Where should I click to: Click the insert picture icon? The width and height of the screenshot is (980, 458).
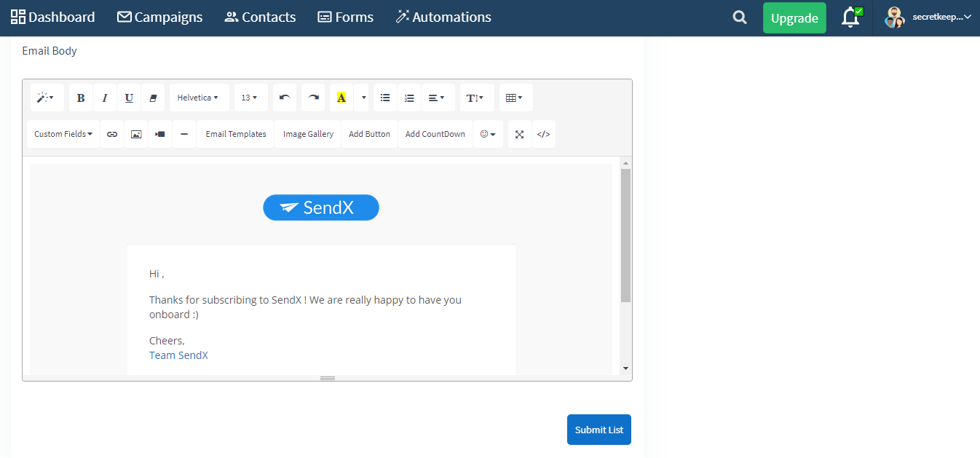(x=136, y=134)
